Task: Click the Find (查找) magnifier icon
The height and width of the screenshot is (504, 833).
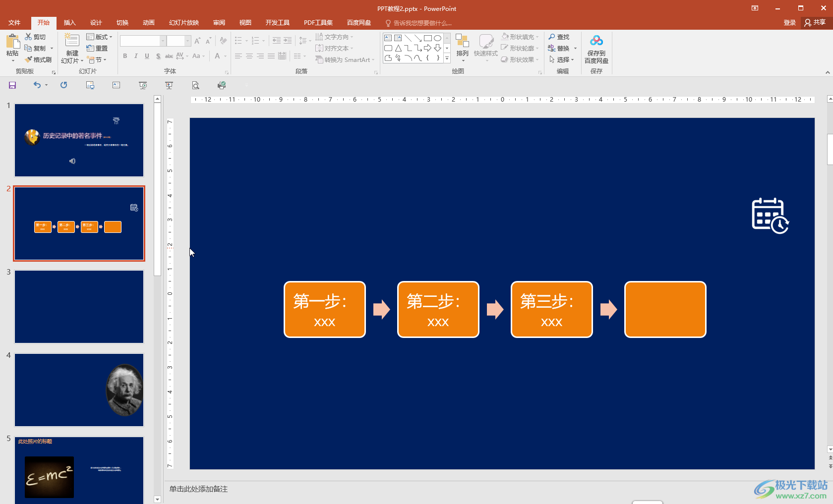Action: pyautogui.click(x=552, y=37)
